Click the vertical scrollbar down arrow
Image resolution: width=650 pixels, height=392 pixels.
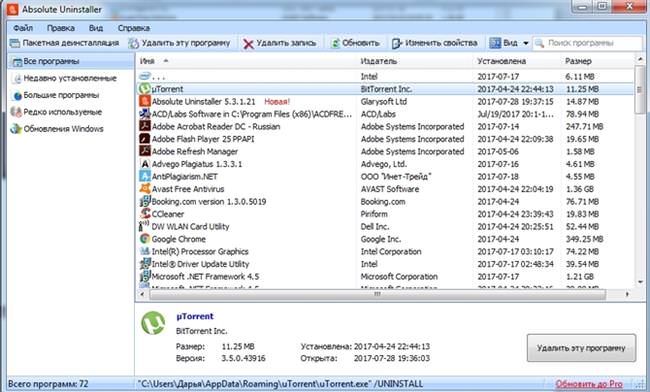(640, 282)
